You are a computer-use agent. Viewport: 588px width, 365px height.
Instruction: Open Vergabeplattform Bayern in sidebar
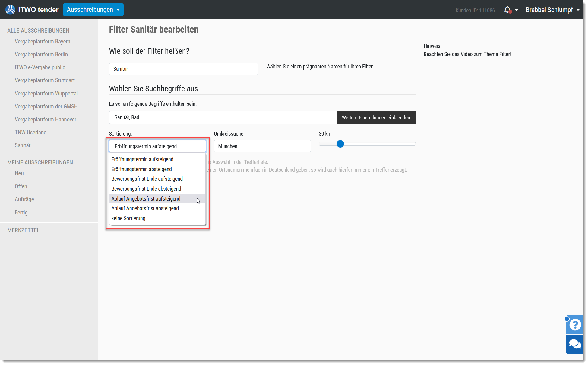click(x=43, y=42)
